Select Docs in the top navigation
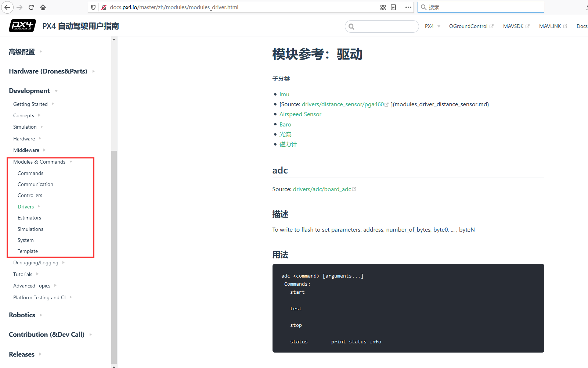588x368 pixels. coord(582,26)
